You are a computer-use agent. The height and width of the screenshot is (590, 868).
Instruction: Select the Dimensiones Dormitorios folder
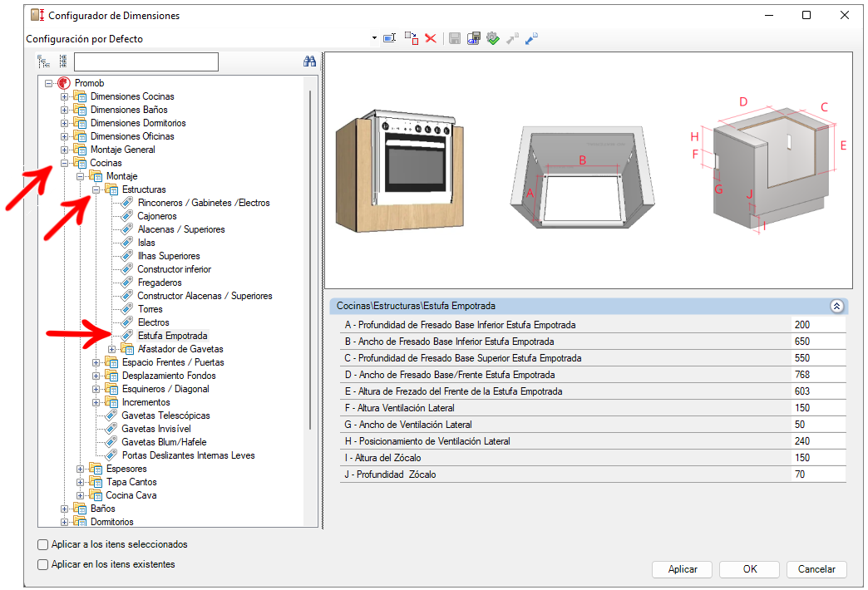coord(138,123)
